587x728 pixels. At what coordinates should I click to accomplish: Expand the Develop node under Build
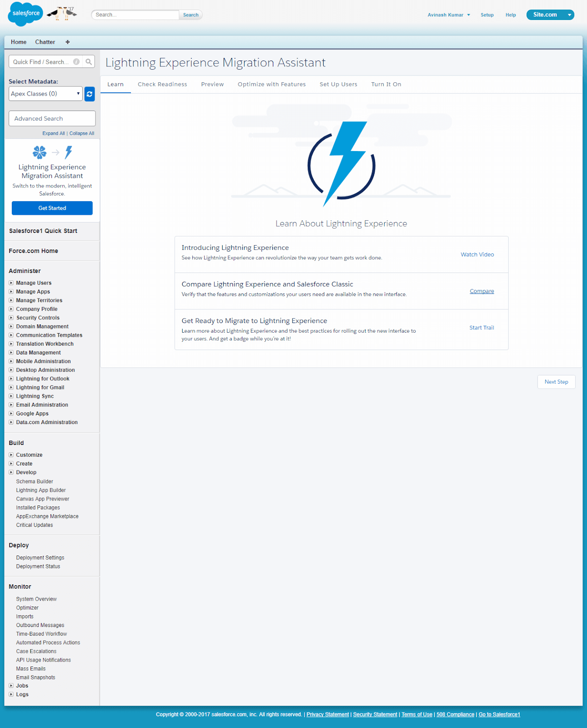pos(11,472)
